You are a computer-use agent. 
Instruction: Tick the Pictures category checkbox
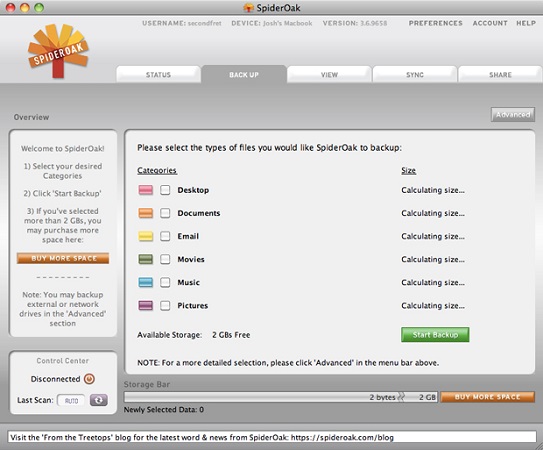click(165, 306)
